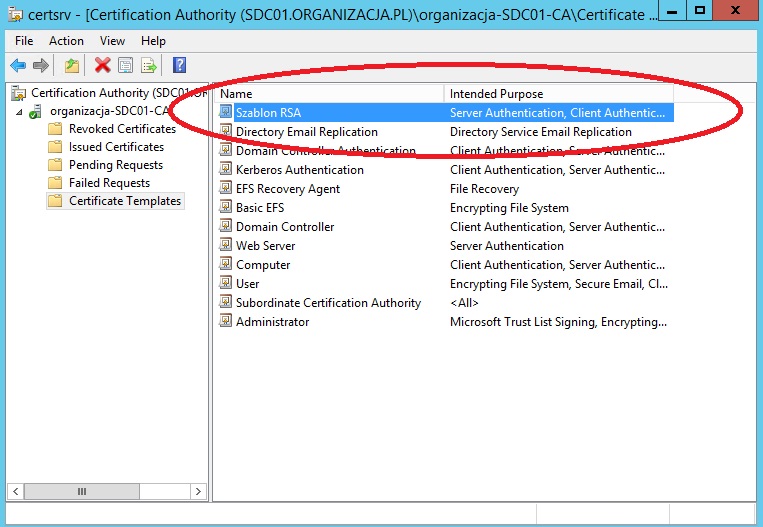This screenshot has width=763, height=527.
Task: Click the Administrator template icon
Action: (x=225, y=321)
